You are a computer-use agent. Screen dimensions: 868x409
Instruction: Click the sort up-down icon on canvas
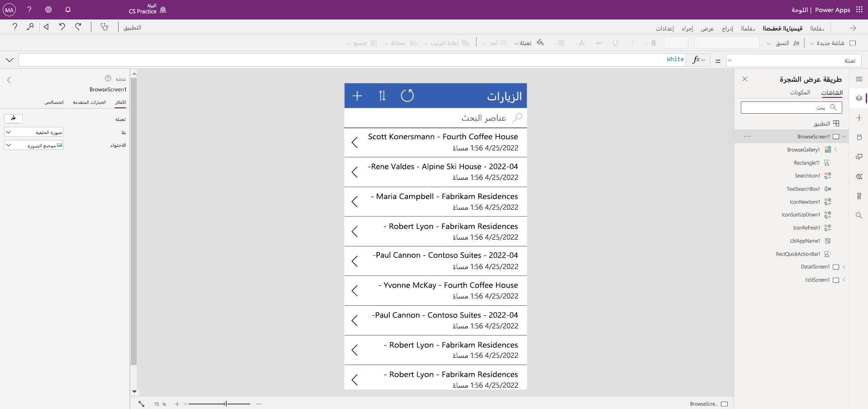point(382,96)
